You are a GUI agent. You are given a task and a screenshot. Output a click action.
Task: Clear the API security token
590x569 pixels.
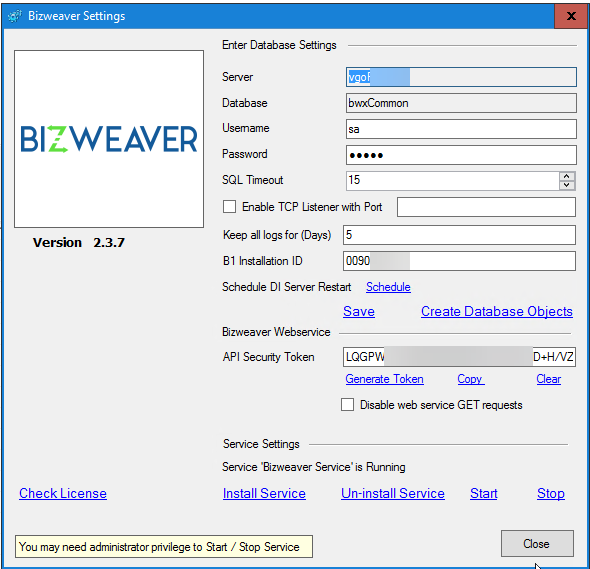tap(549, 379)
